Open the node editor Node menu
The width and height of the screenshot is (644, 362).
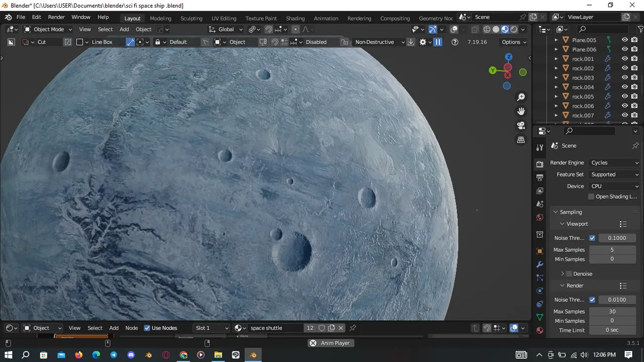(x=131, y=328)
